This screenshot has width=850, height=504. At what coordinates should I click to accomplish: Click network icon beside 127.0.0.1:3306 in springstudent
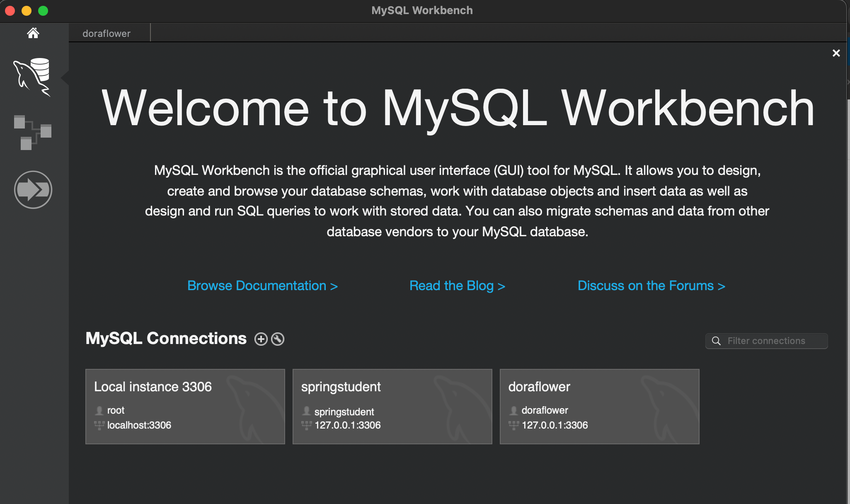point(306,425)
